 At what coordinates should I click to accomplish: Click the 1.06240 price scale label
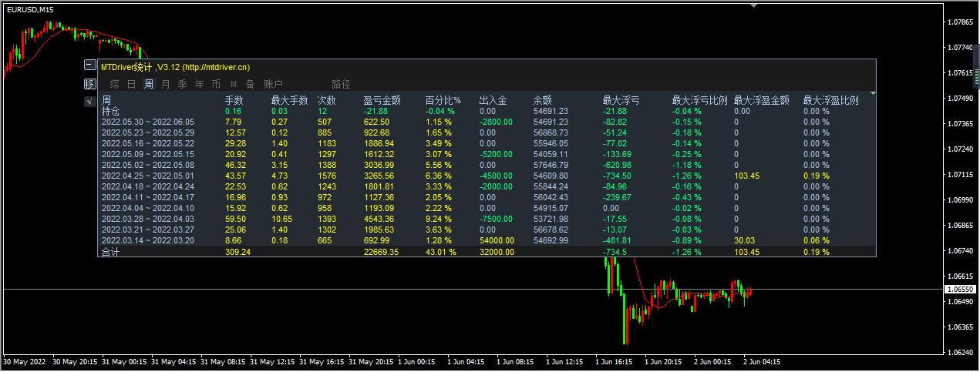[x=959, y=352]
